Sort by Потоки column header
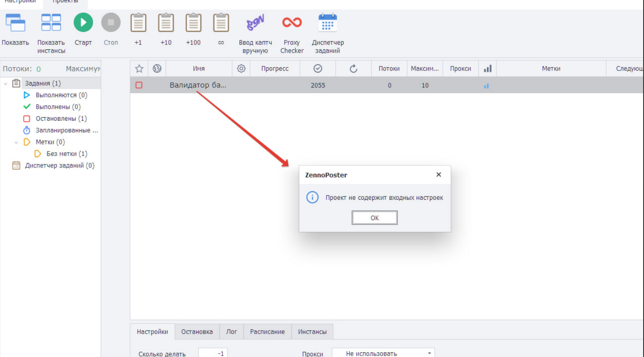 pos(389,68)
